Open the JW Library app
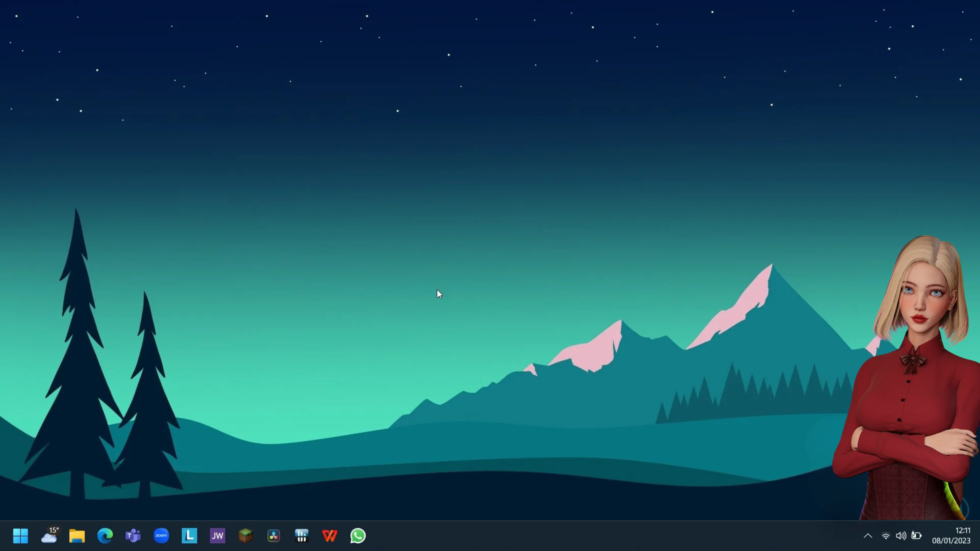The image size is (980, 551). click(217, 536)
